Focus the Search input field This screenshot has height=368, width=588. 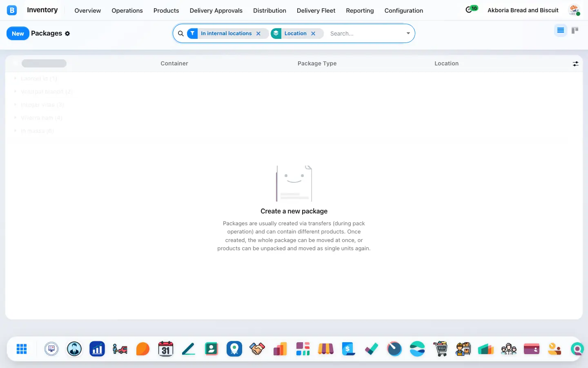[365, 34]
